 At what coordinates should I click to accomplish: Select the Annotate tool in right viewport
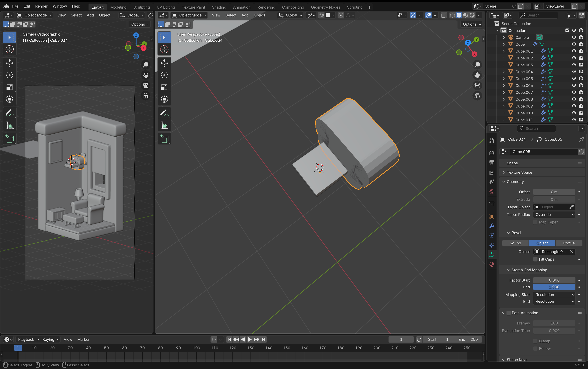(164, 113)
